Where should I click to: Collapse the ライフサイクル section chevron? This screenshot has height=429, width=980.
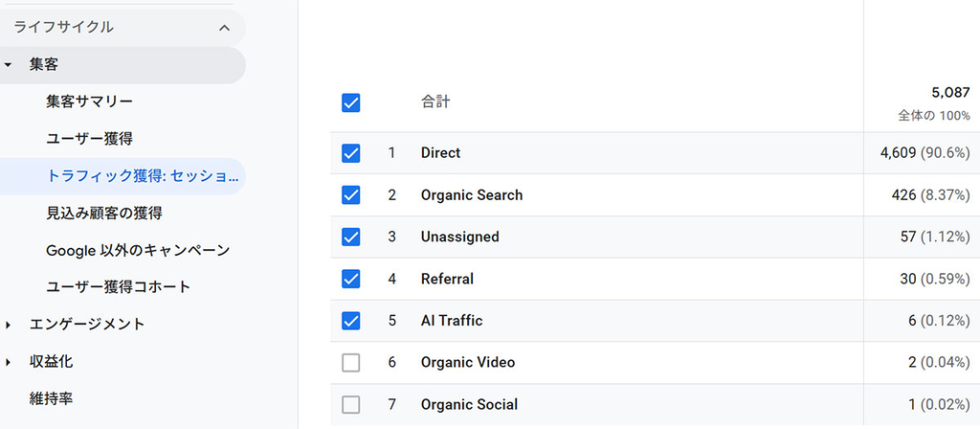coord(224,28)
